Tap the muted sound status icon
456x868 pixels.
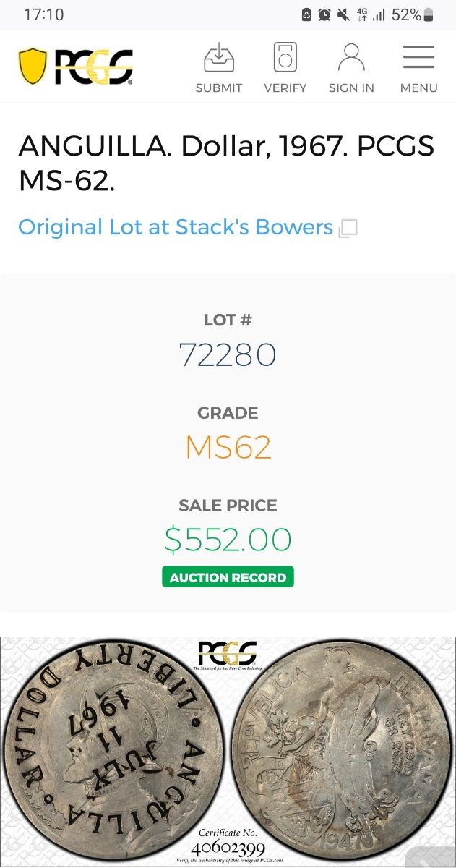point(343,14)
